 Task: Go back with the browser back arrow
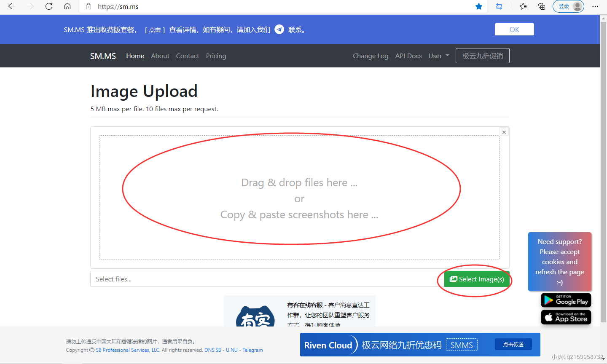tap(12, 6)
